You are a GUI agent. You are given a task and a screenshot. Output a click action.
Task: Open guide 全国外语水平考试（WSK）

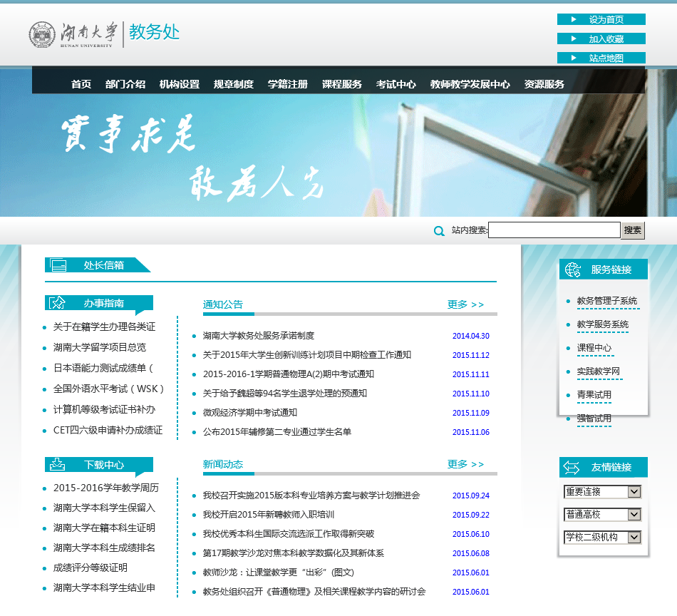pyautogui.click(x=109, y=389)
